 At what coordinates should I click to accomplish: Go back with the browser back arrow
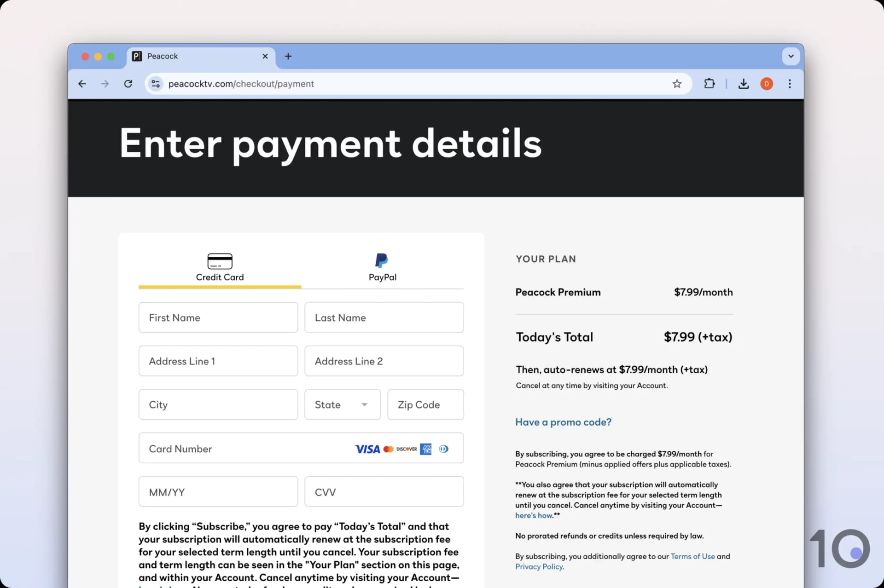point(82,84)
